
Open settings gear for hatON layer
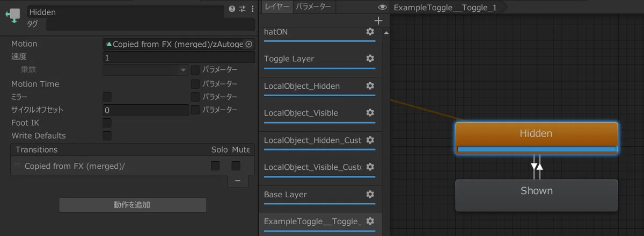point(370,32)
